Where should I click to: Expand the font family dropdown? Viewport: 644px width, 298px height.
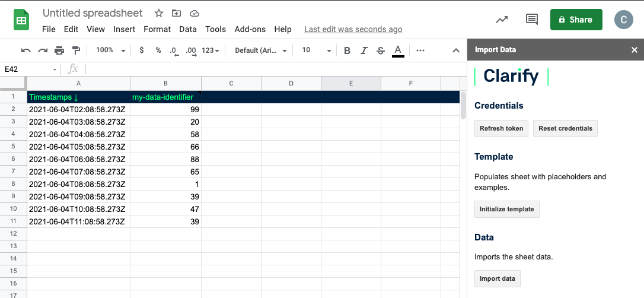(x=261, y=50)
